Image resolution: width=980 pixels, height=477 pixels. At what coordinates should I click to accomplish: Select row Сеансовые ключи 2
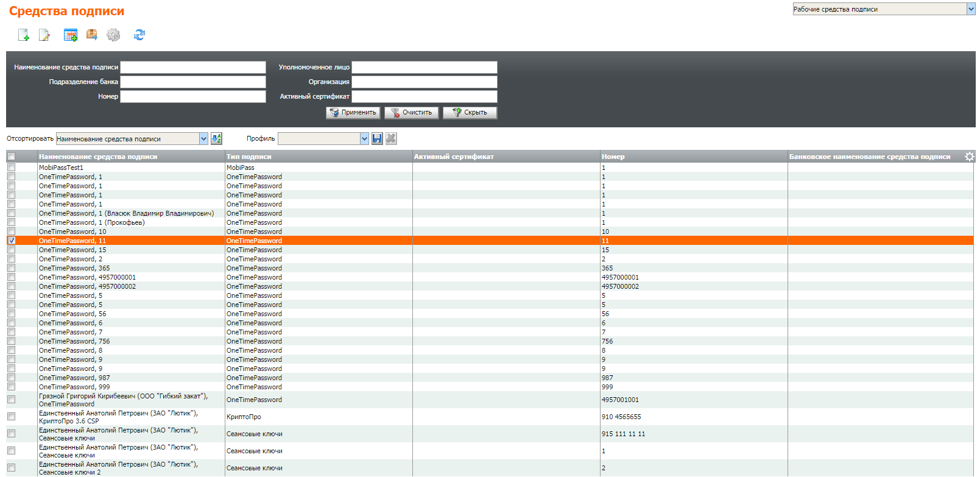click(x=490, y=468)
